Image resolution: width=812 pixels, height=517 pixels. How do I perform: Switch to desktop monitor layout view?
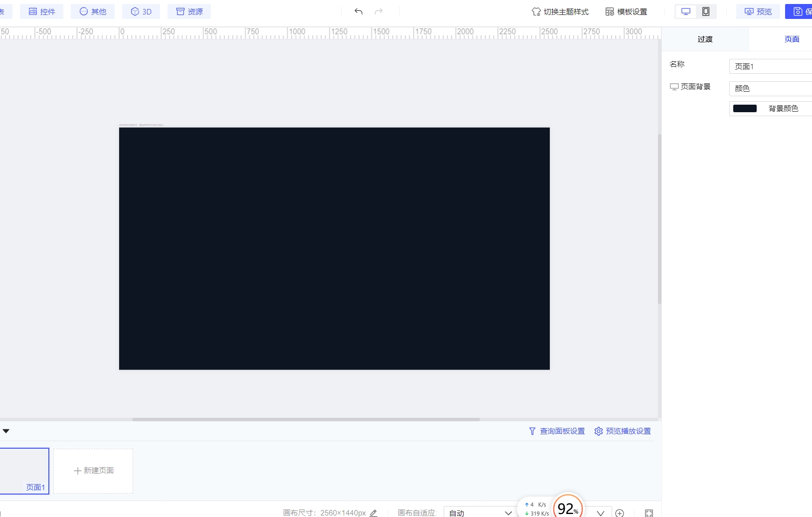(686, 11)
